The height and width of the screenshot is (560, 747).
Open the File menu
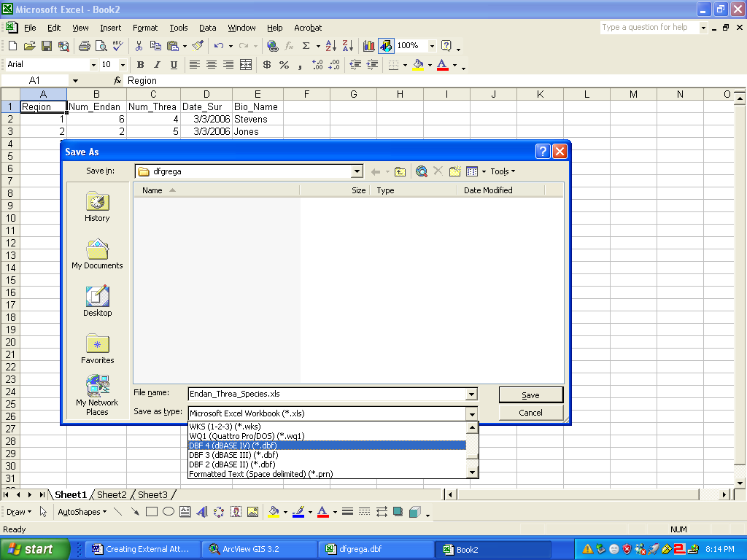pyautogui.click(x=30, y=28)
